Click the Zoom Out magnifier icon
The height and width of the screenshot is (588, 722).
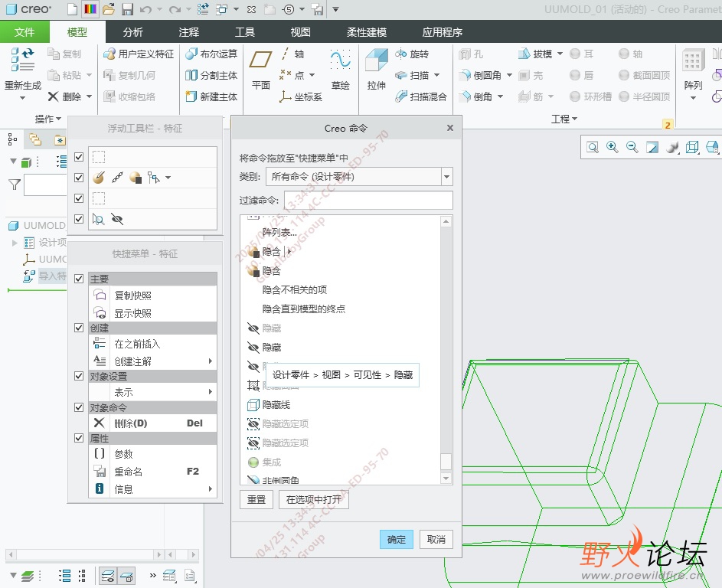(632, 147)
